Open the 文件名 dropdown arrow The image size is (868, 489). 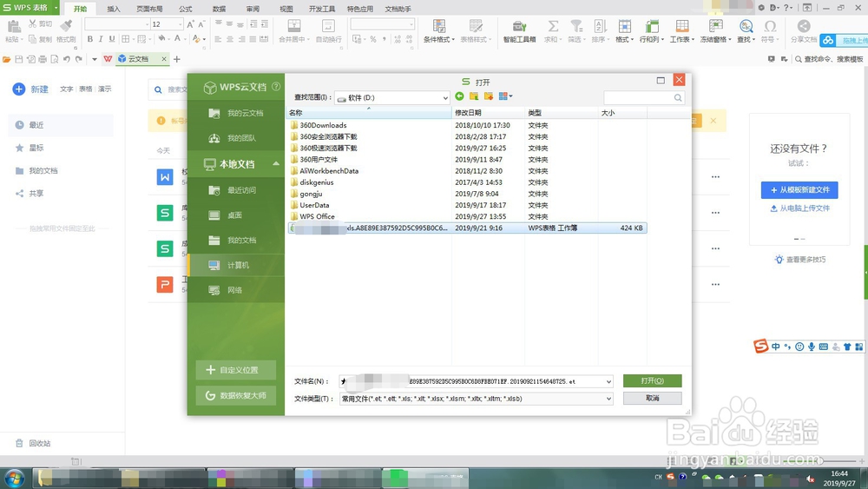[x=608, y=381]
